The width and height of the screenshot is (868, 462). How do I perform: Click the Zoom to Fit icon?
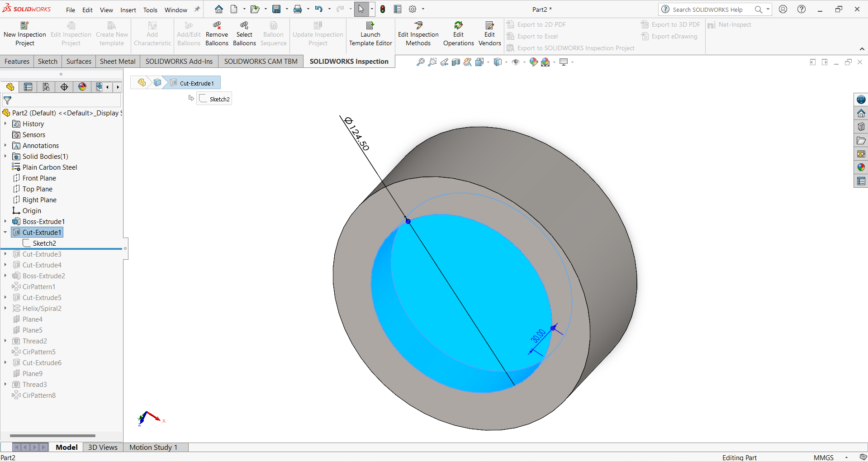420,62
